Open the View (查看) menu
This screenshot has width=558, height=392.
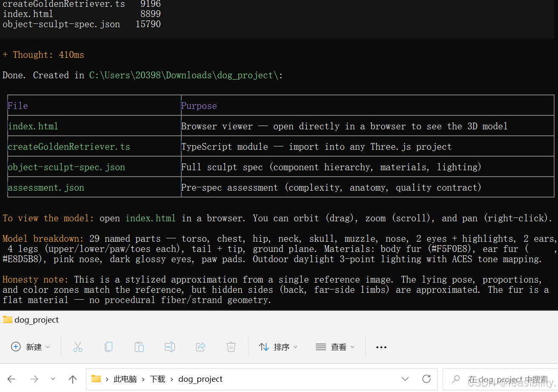pyautogui.click(x=335, y=347)
